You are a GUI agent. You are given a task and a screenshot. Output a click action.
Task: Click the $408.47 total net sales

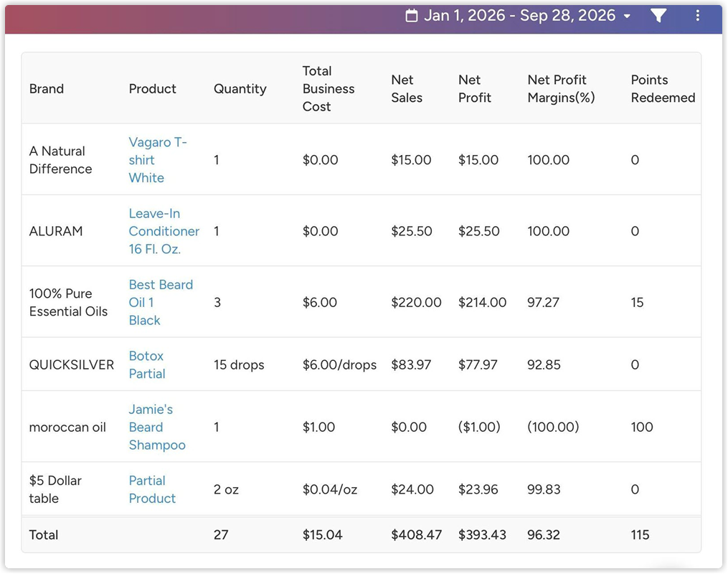click(417, 535)
